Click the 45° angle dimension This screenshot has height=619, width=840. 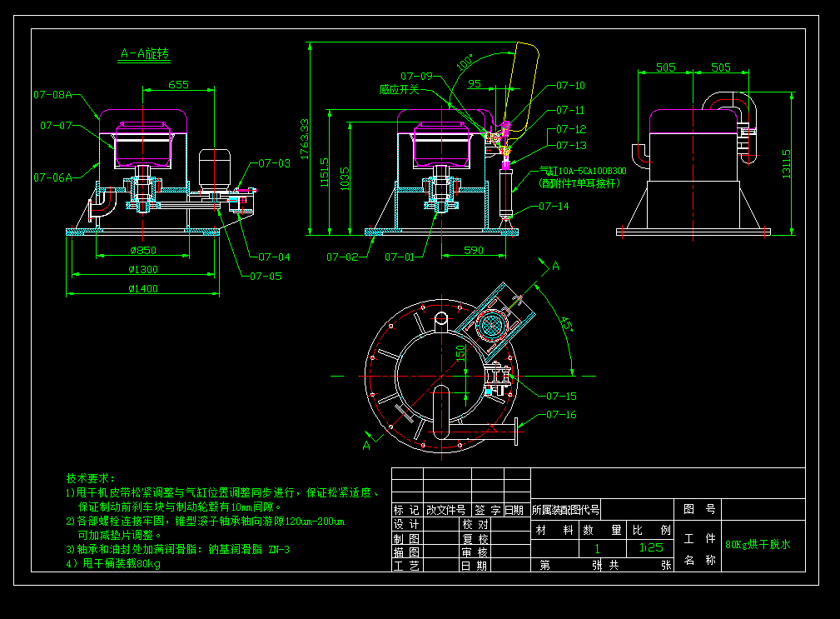[x=567, y=324]
